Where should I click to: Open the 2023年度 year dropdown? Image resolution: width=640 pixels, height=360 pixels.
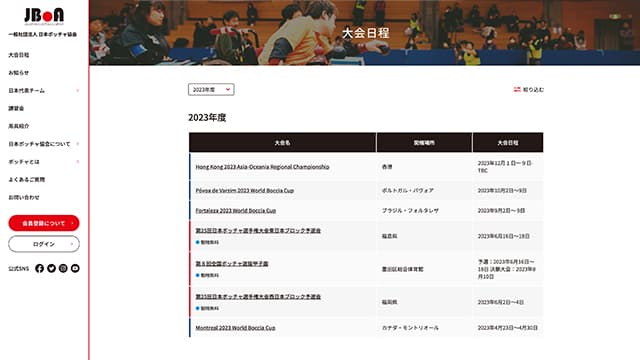pyautogui.click(x=211, y=89)
